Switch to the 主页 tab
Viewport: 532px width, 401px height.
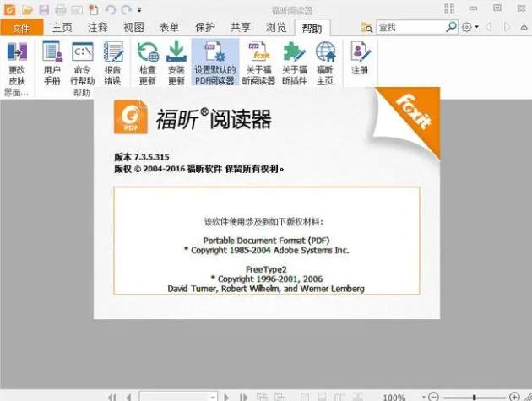[62, 28]
